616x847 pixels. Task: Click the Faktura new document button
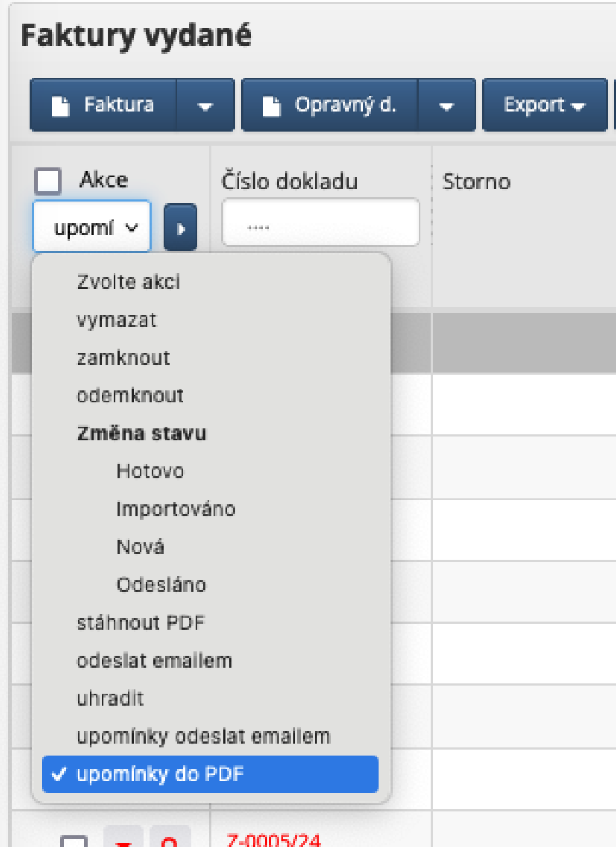click(x=103, y=105)
